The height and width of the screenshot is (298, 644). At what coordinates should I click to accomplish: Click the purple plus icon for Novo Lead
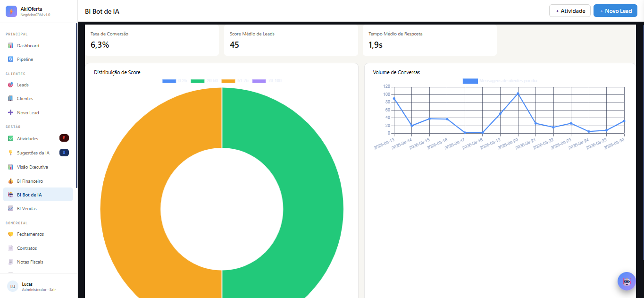pos(11,113)
